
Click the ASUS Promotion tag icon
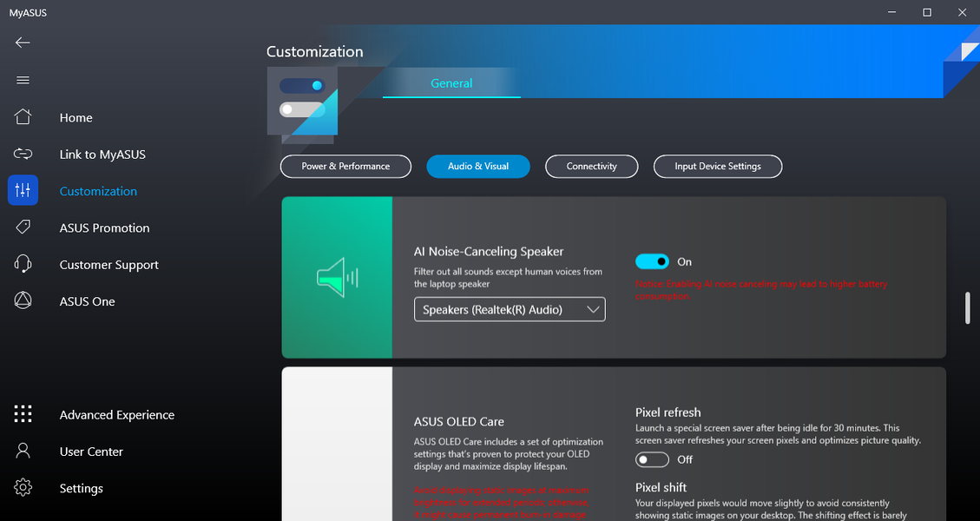[23, 227]
